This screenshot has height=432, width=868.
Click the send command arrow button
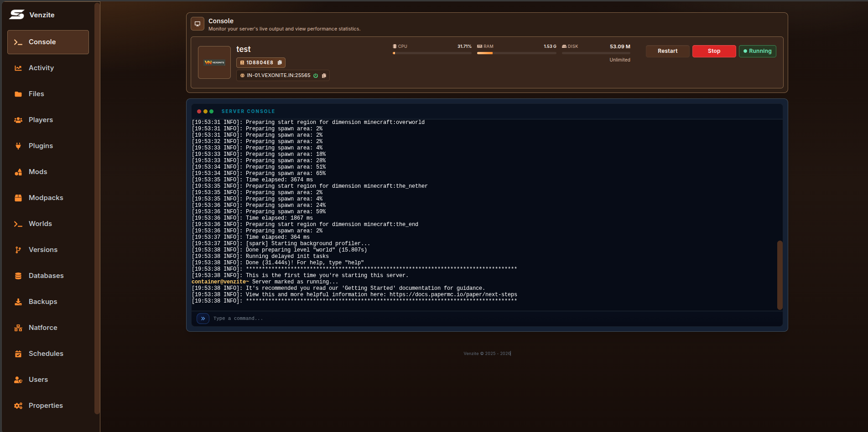[203, 319]
